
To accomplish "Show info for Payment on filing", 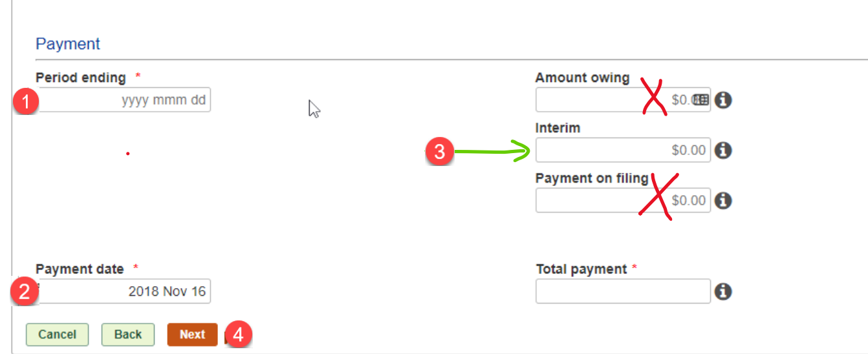I will [723, 201].
